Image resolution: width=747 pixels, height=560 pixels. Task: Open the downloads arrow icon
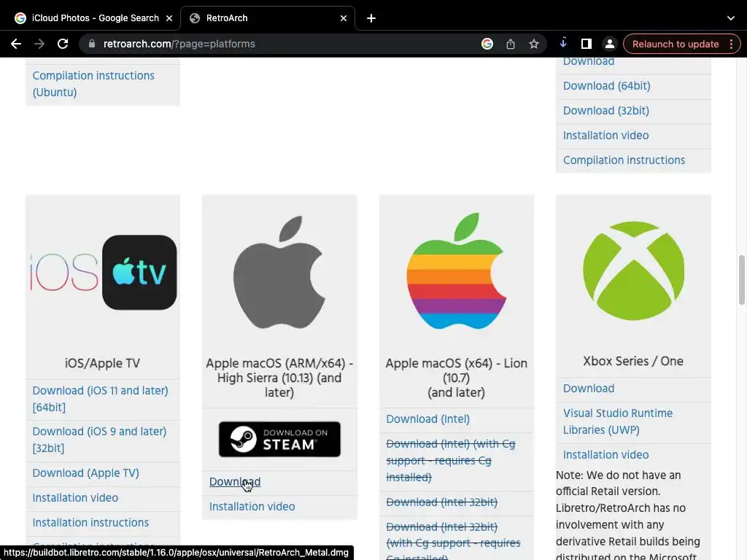563,43
